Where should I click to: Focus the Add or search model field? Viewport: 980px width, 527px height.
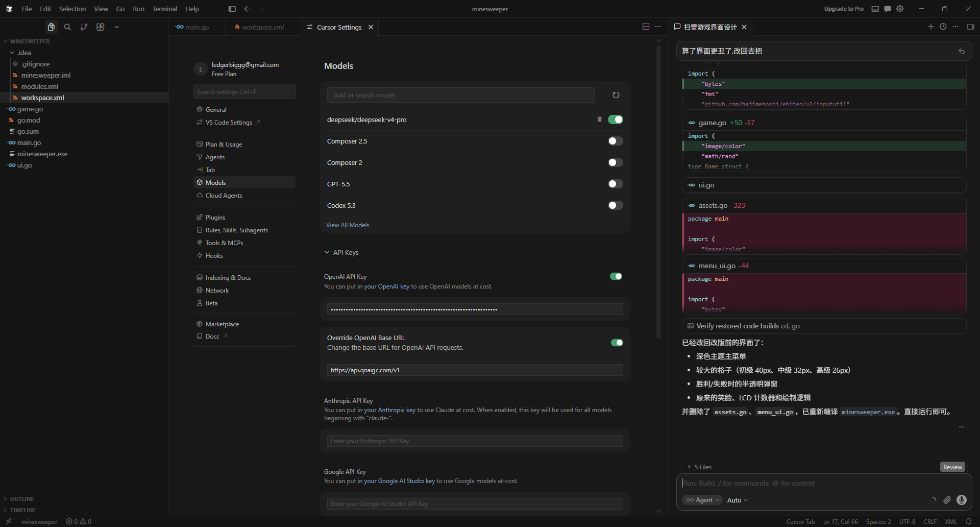click(461, 95)
